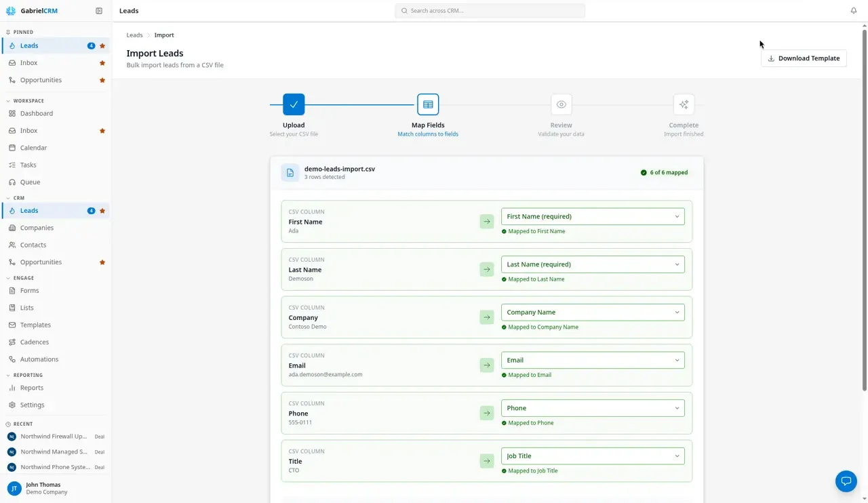
Task: Open John Thomas user profile menu
Action: [x=56, y=488]
